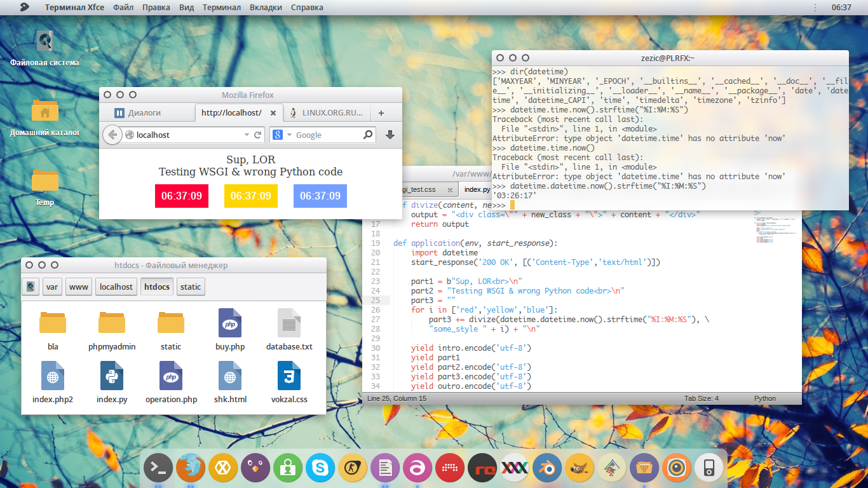Viewport: 868px width, 488px height.
Task: Expand Firefox URL history dropdown arrow
Action: click(x=247, y=135)
